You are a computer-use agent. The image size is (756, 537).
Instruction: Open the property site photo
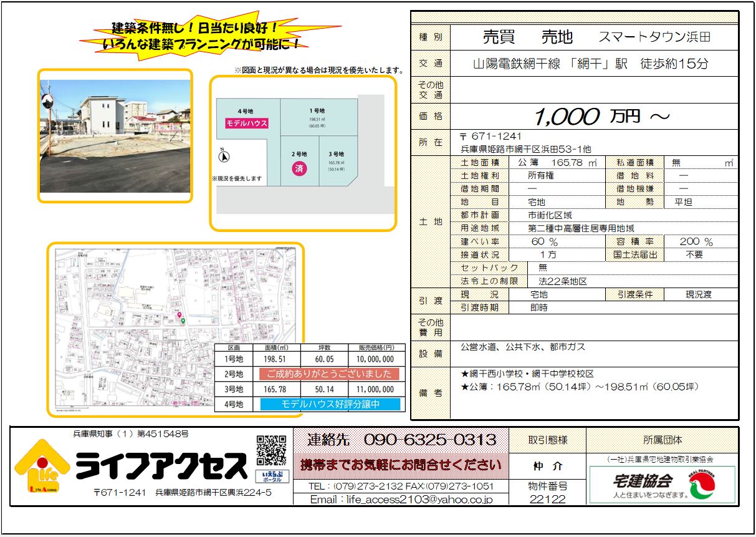(x=115, y=136)
